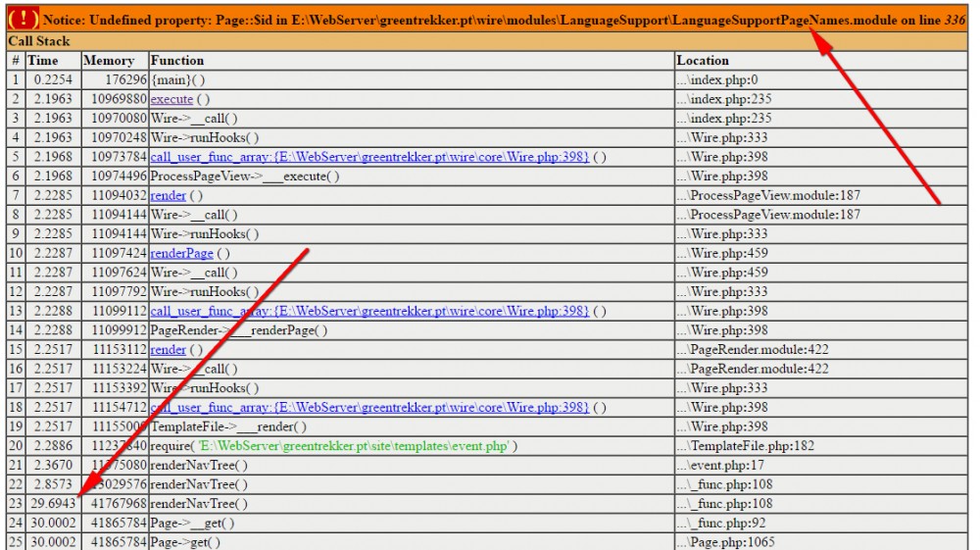Open call_user_func_array link in row 13
980x550 pixels.
point(369,311)
